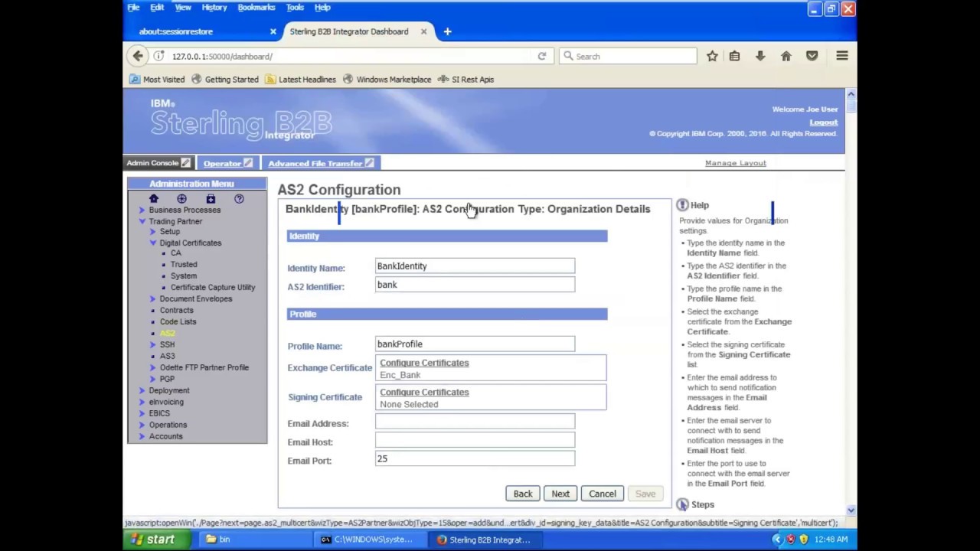
Task: Collapse the Trading Partner menu
Action: [142, 221]
